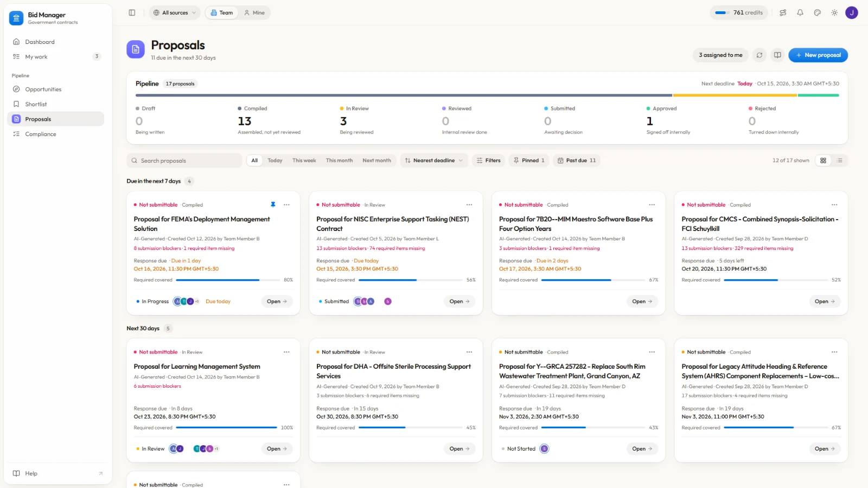Switch to Team view
The width and height of the screenshot is (868, 488).
[x=221, y=12]
